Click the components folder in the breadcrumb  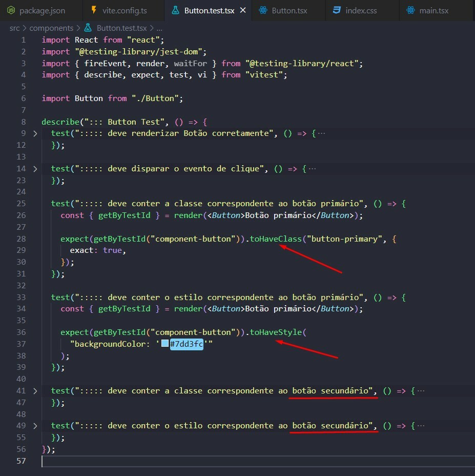coord(51,28)
